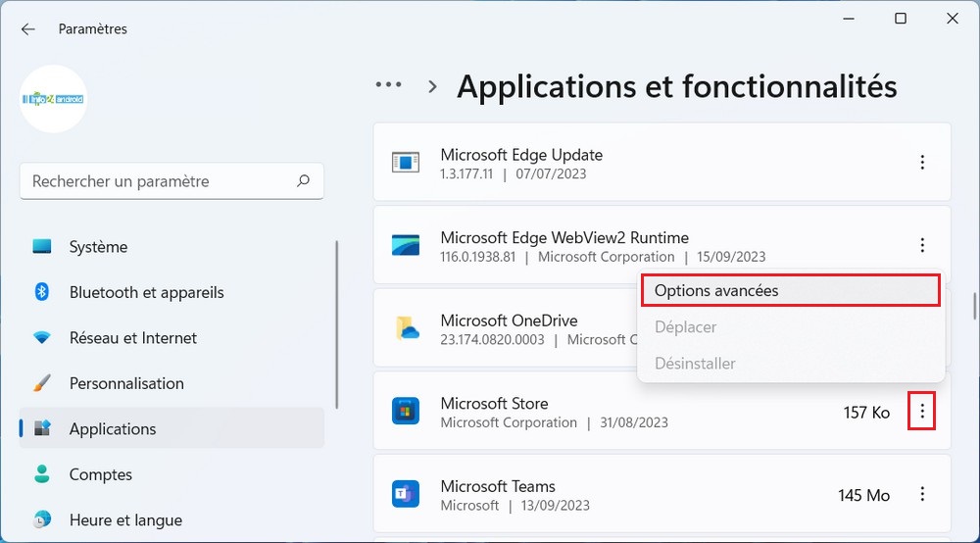The width and height of the screenshot is (980, 543).
Task: Click the sidebar navigation scrollbar
Action: (337, 325)
